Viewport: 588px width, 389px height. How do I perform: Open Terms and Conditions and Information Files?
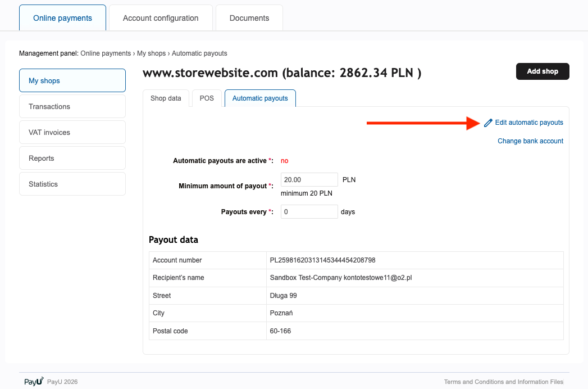pos(503,381)
